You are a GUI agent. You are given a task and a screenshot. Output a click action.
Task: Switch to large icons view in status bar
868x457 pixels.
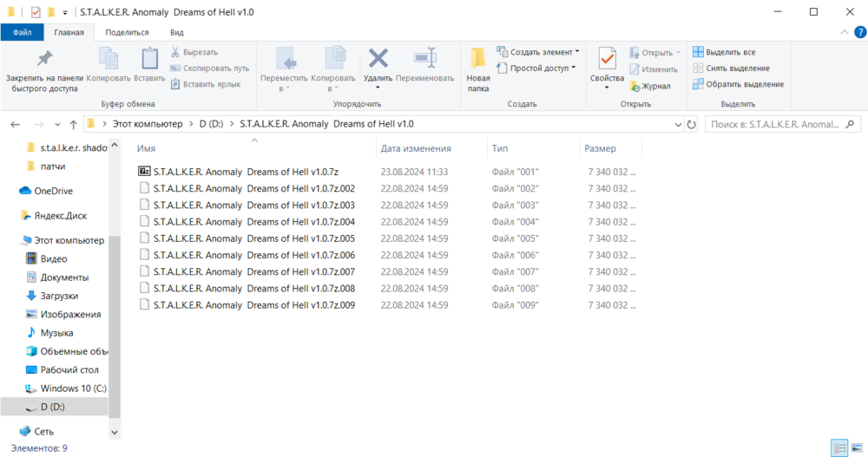pos(855,447)
